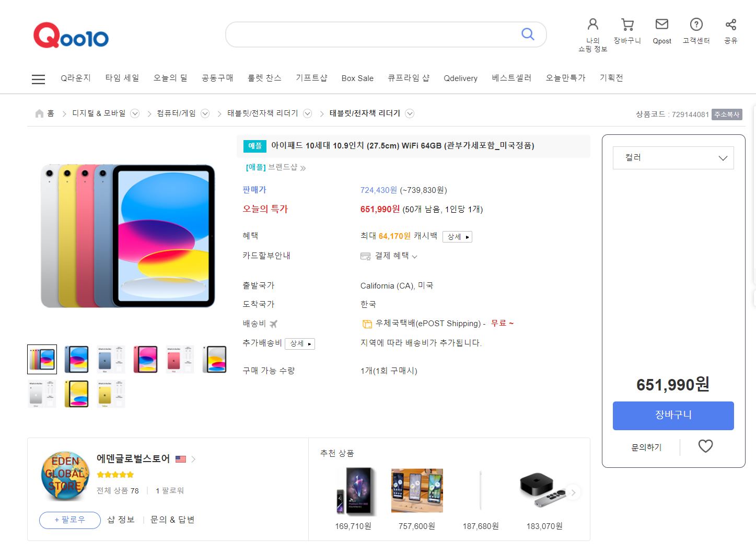Open the Qpost mail icon
The image size is (756, 552).
[x=662, y=24]
